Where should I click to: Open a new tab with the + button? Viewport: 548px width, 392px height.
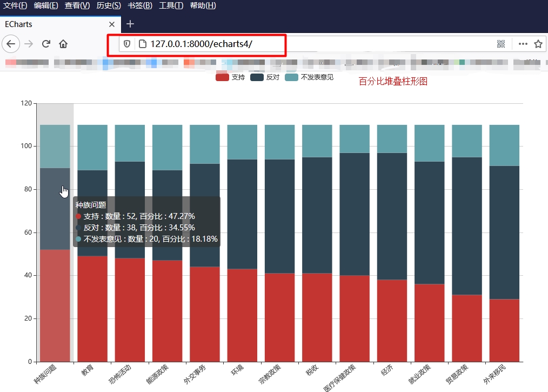[130, 24]
